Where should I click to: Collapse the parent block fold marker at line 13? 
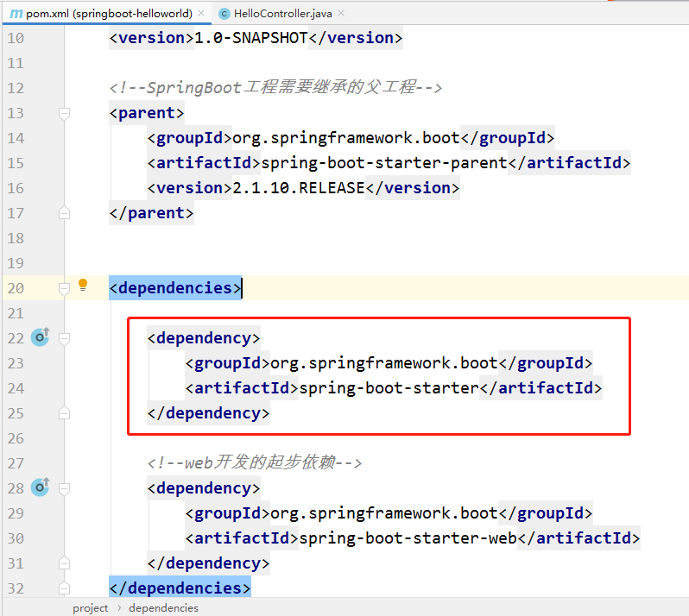(64, 113)
